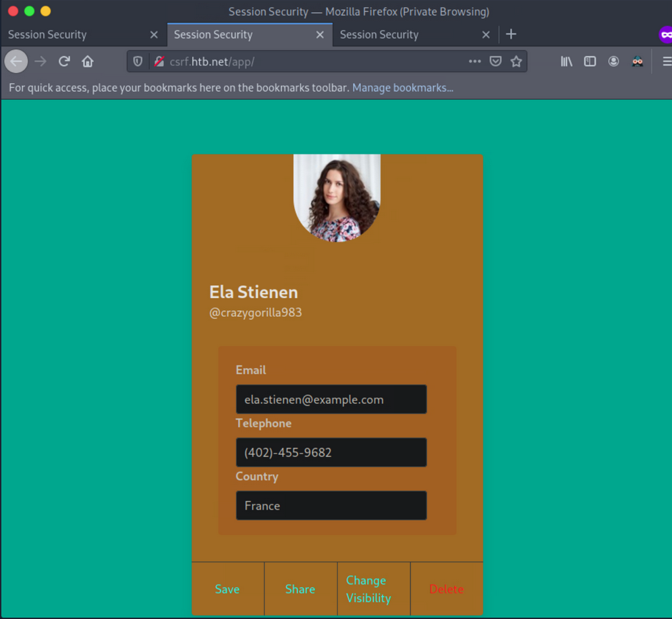Open the Firefox account icon
Screen dimensions: 672x619
coord(613,61)
